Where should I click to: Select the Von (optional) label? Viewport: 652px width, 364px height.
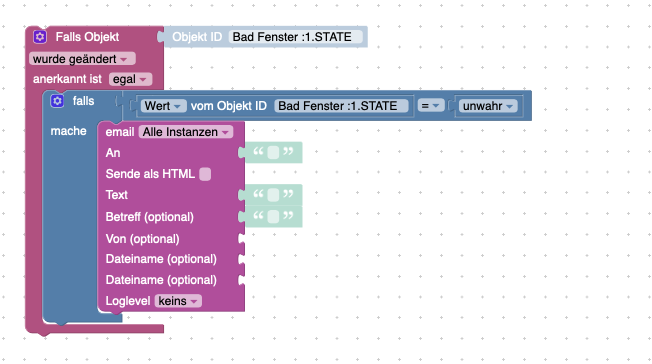[x=142, y=239]
